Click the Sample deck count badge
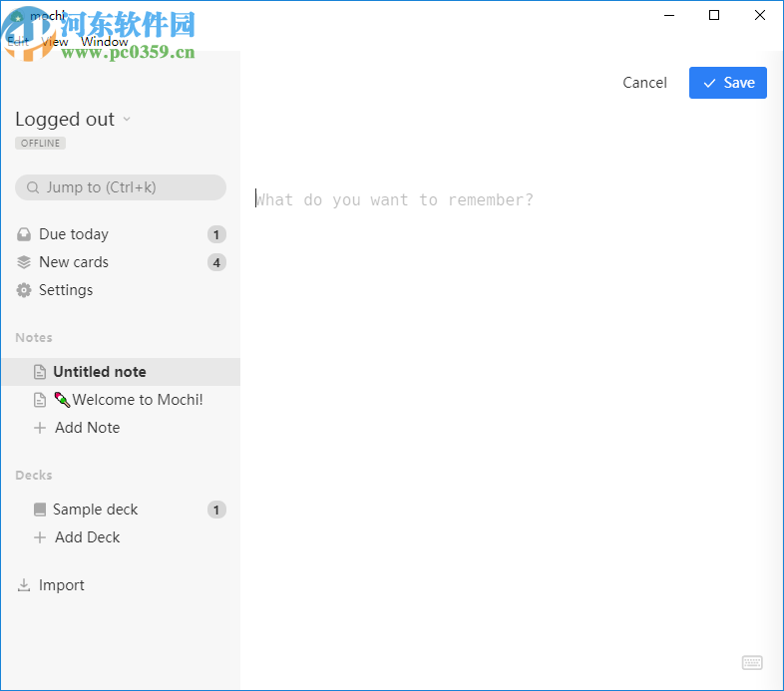Viewport: 784px width, 691px height. tap(216, 510)
